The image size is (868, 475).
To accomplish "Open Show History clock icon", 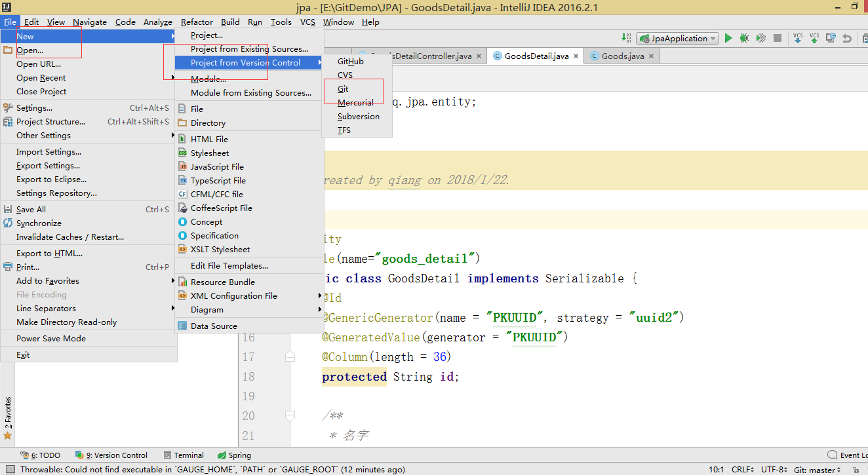I will pos(831,39).
